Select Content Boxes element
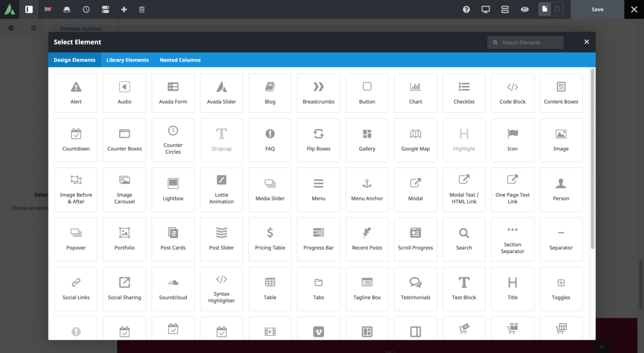The image size is (644, 353). coord(561,93)
